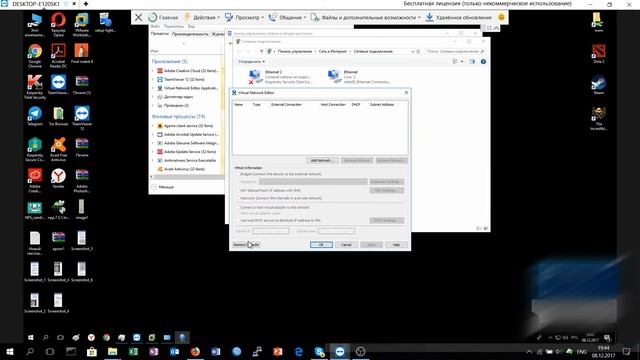
Task: Select VMware Workstation desktop icon
Action: (x=82, y=24)
